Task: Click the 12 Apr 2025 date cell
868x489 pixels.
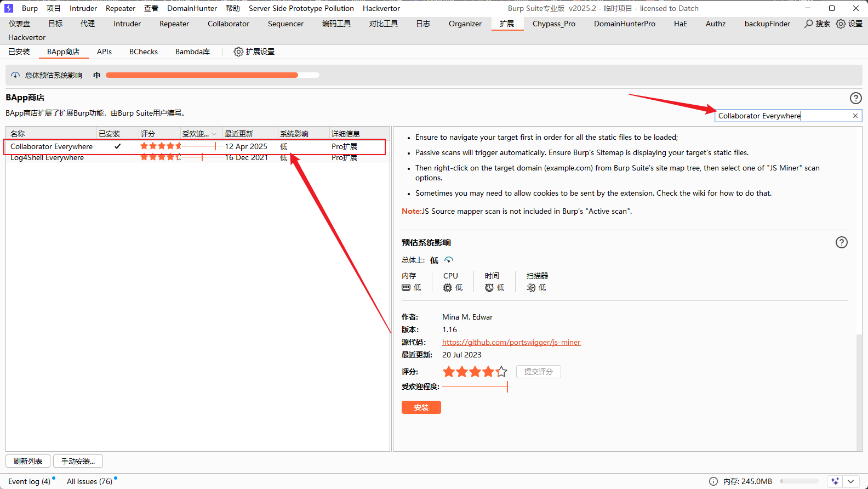Action: click(x=246, y=146)
